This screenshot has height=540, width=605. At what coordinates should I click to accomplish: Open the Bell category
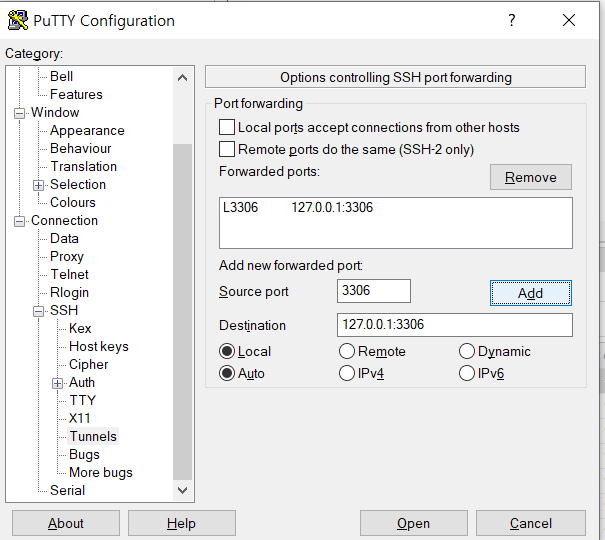[61, 76]
